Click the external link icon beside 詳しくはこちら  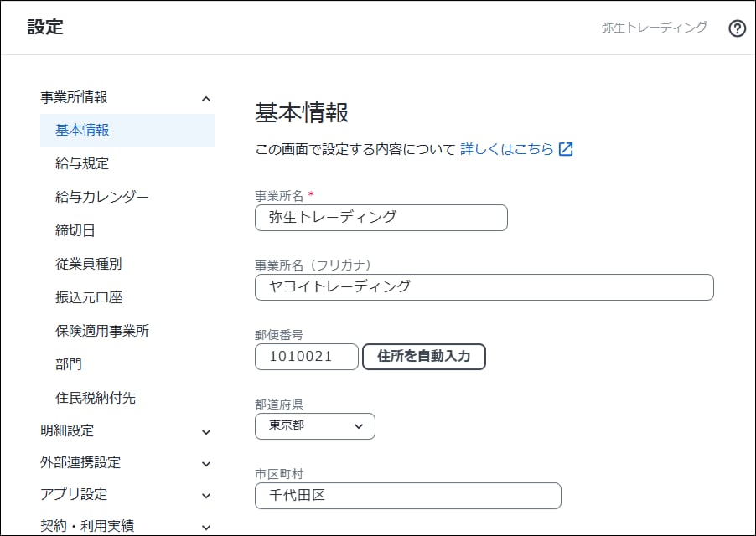[x=566, y=149]
